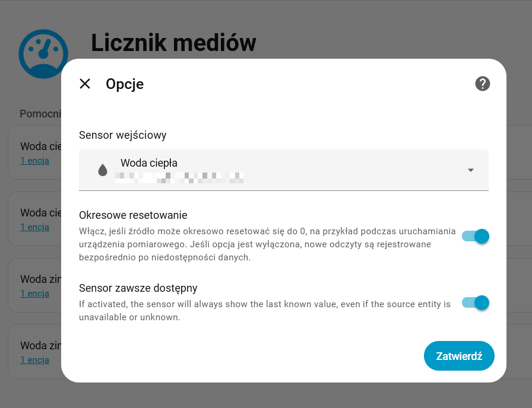Click the Licznik mediów gauge logo

tap(43, 53)
